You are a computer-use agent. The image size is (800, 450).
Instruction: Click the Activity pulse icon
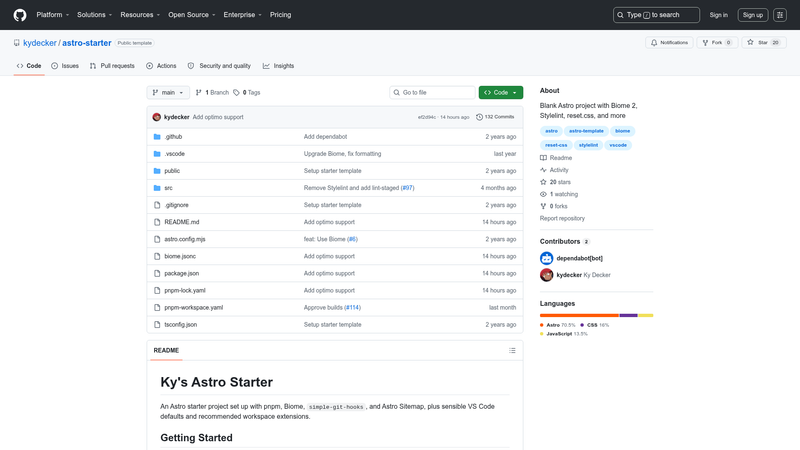pos(543,170)
